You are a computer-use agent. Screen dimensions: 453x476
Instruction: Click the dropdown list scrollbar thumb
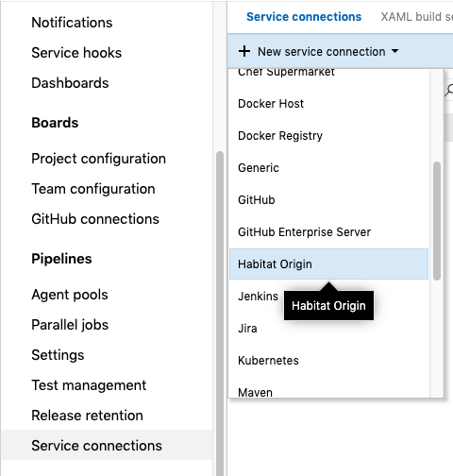(437, 221)
